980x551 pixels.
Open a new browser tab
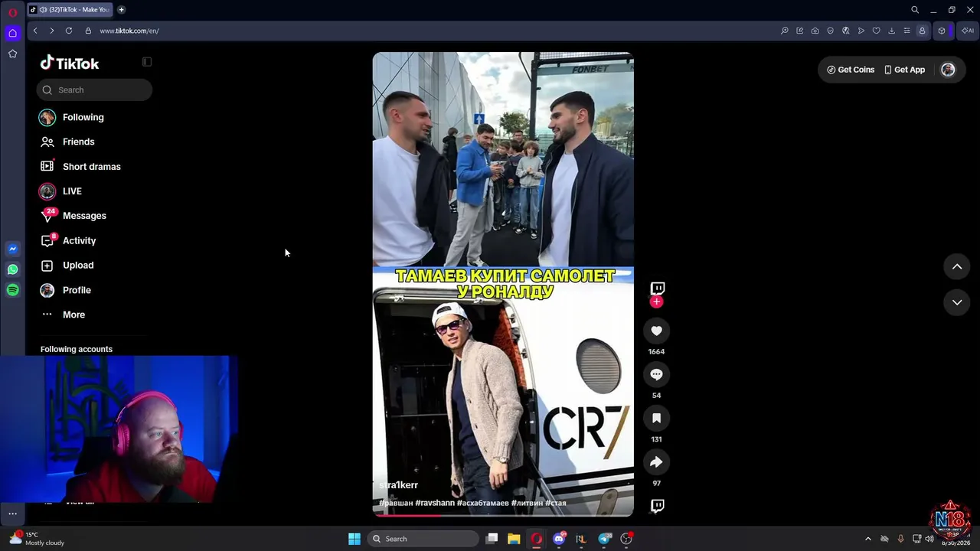121,10
